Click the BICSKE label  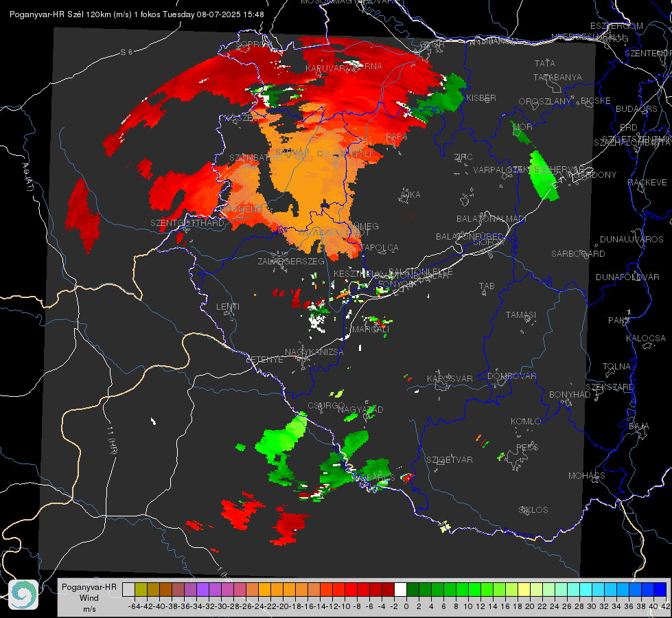[596, 101]
